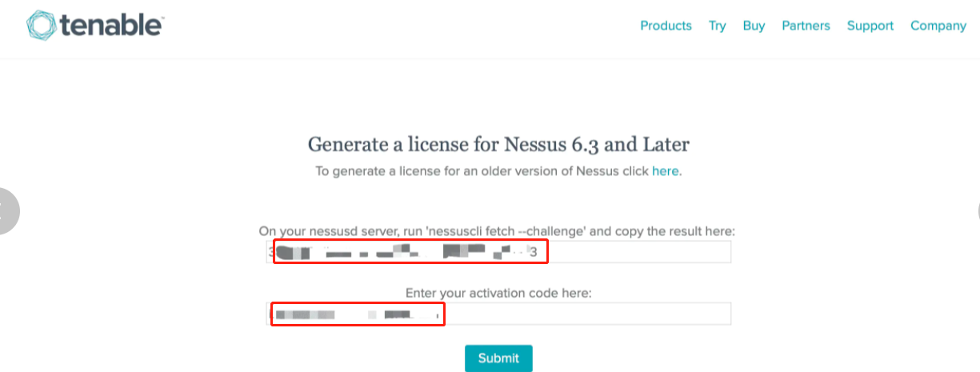Click the 'Enter your activation code here' label
The width and height of the screenshot is (980, 372).
tap(498, 293)
